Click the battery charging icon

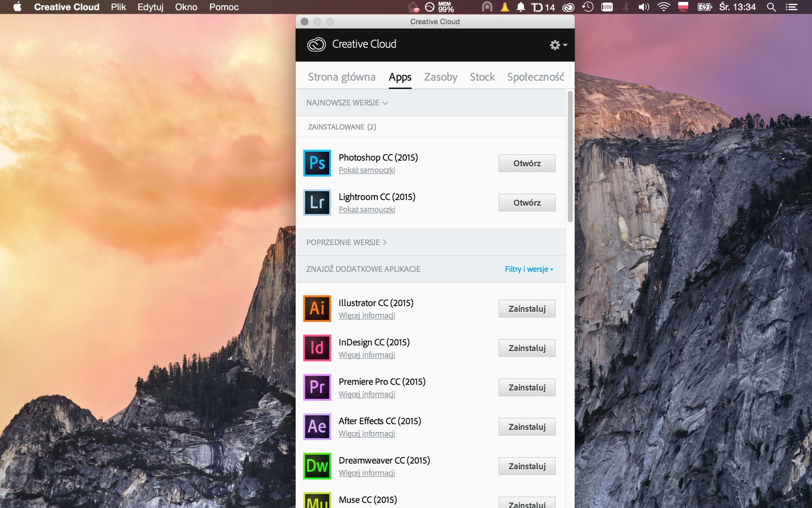(x=704, y=7)
